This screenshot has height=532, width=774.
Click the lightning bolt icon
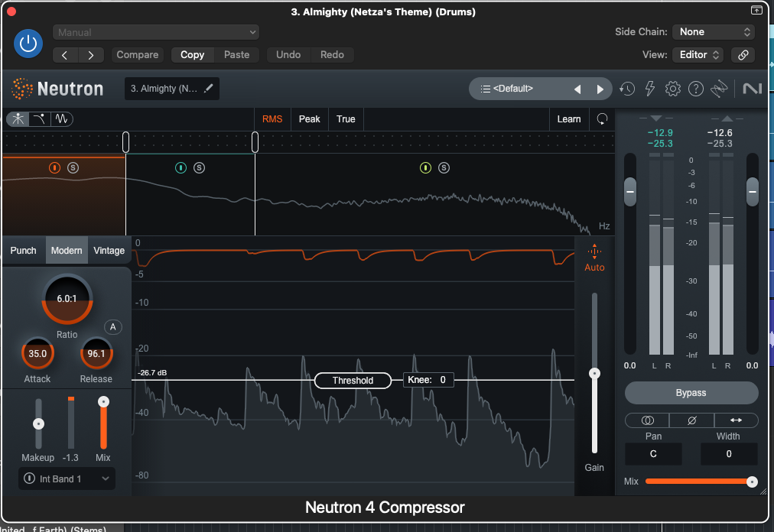click(x=650, y=89)
